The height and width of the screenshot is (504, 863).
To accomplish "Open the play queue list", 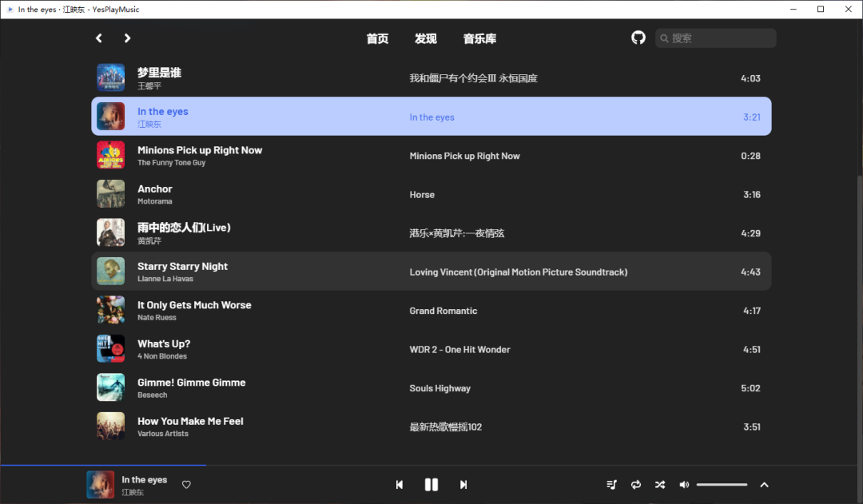I will coord(611,485).
